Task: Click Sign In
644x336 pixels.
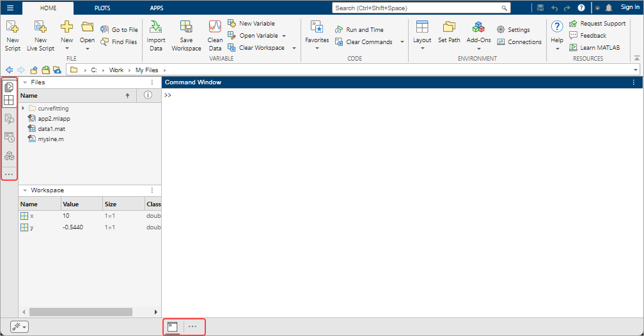Action: (x=630, y=7)
